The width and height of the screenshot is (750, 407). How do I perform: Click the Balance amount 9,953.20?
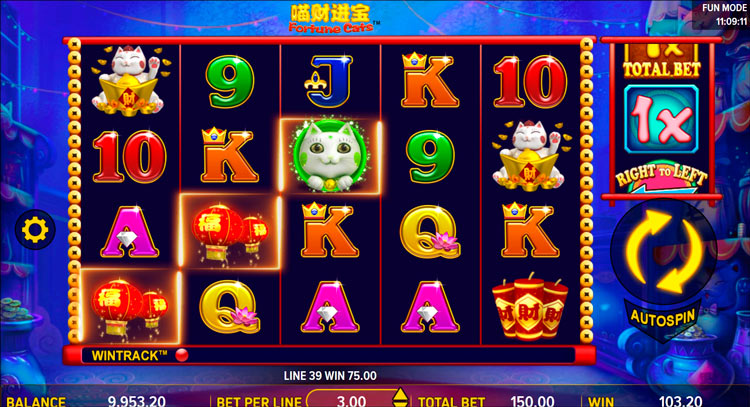[137, 401]
